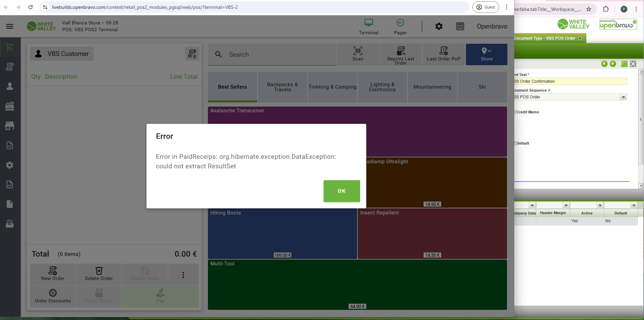Toggle the Default checkbox

point(514,144)
